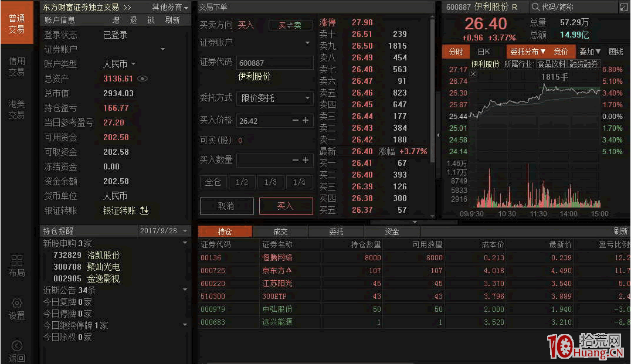
Task: Switch to the 委托 tab
Action: [336, 232]
